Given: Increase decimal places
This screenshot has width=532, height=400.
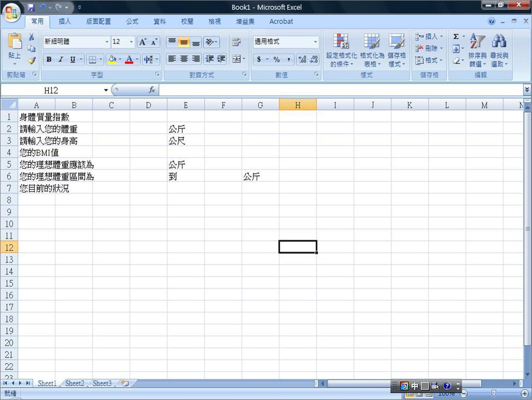Looking at the screenshot, I should click(x=302, y=60).
